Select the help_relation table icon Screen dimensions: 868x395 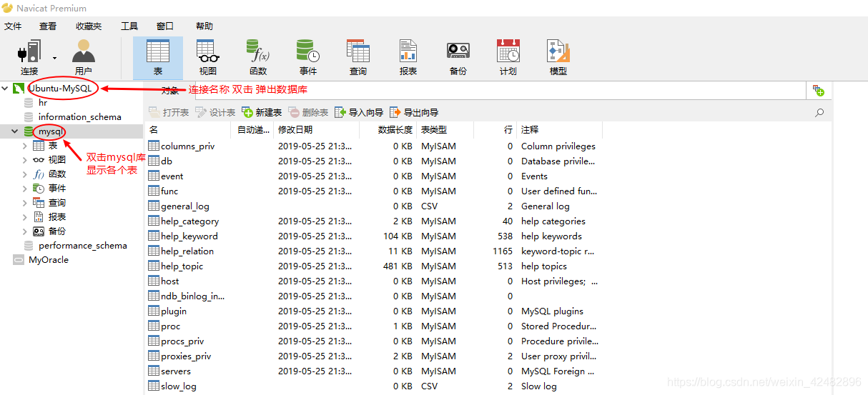tap(154, 251)
